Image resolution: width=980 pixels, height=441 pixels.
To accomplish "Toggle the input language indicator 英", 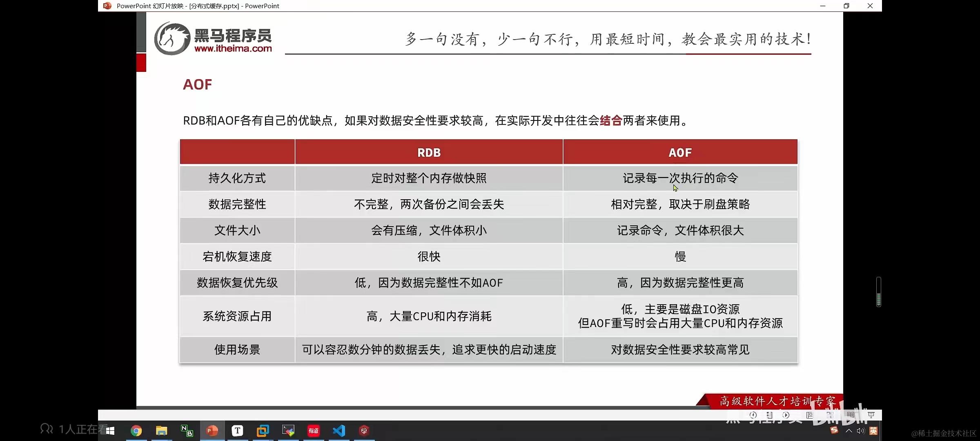I will pos(873,431).
